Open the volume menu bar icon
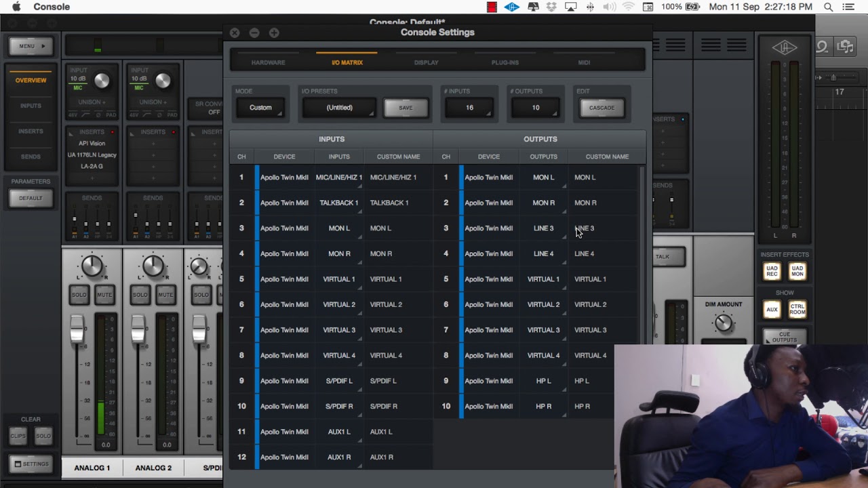This screenshot has width=868, height=488. 609,7
